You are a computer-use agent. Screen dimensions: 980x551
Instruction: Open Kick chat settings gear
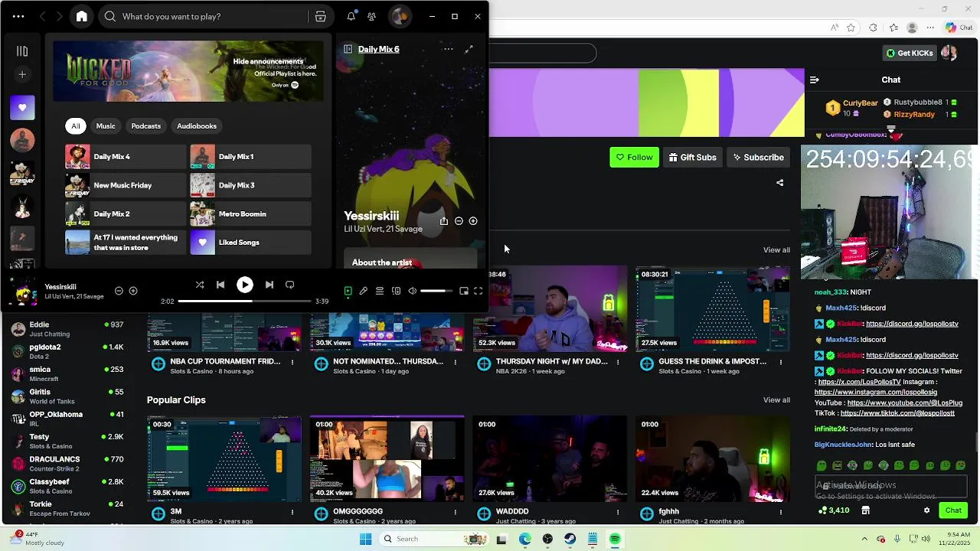(926, 510)
